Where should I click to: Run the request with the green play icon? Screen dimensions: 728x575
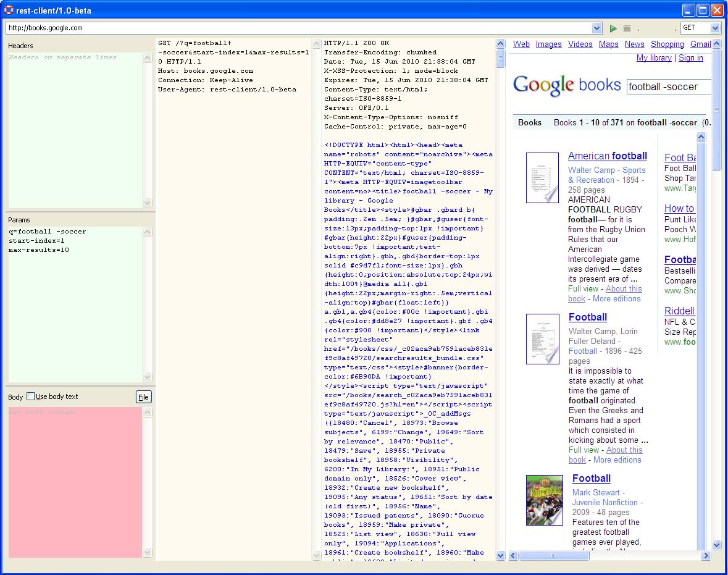pos(613,28)
